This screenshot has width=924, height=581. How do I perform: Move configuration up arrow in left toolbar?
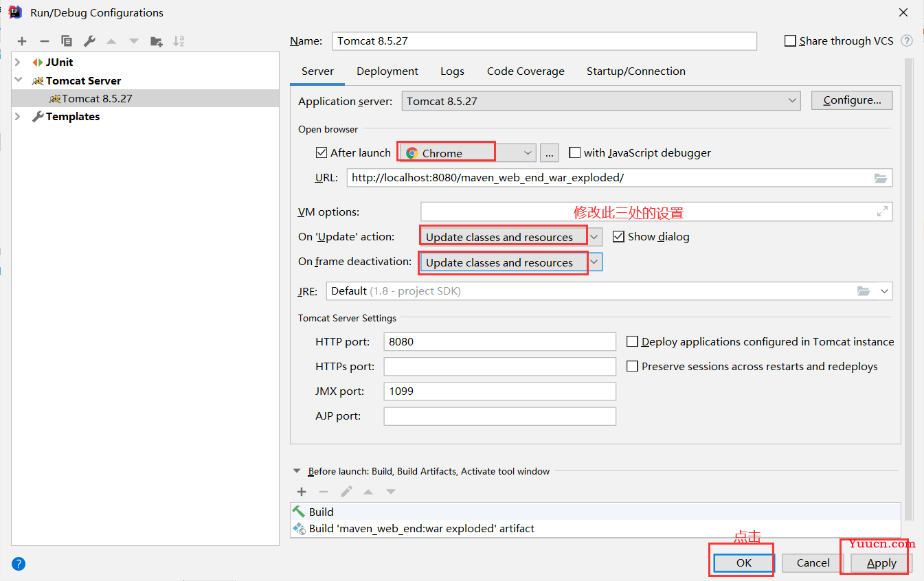[111, 41]
